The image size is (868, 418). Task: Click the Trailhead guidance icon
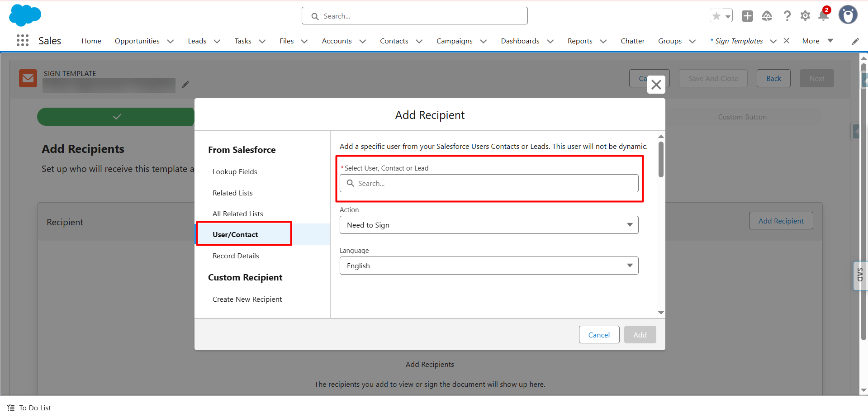[767, 16]
